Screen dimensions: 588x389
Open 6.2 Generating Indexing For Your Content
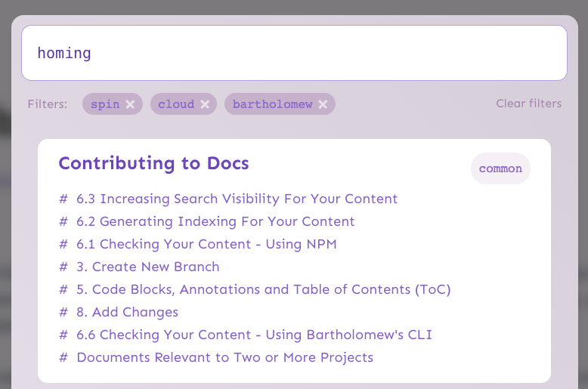[x=227, y=222]
